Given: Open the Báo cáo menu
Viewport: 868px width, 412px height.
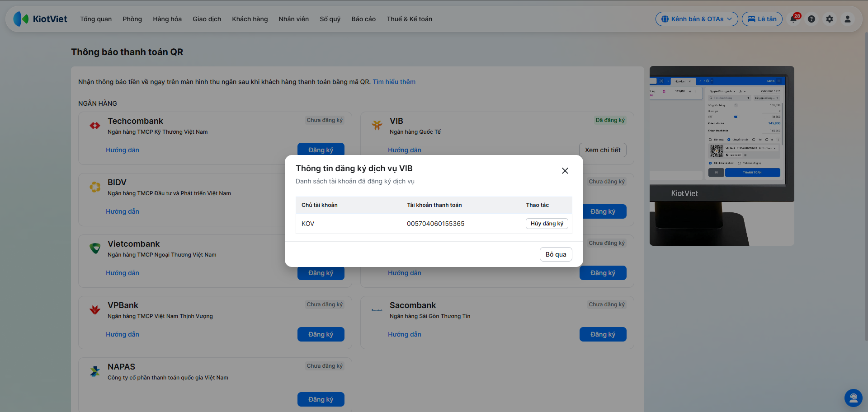Looking at the screenshot, I should tap(363, 19).
